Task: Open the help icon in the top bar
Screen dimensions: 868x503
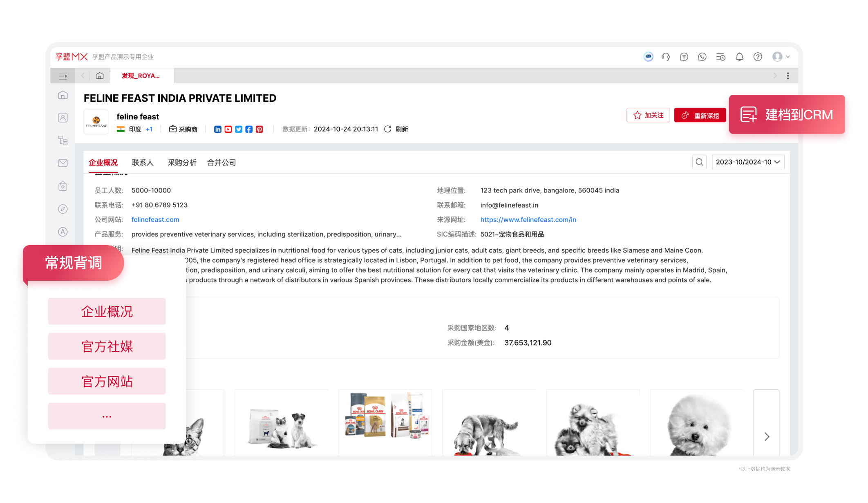Action: tap(758, 57)
